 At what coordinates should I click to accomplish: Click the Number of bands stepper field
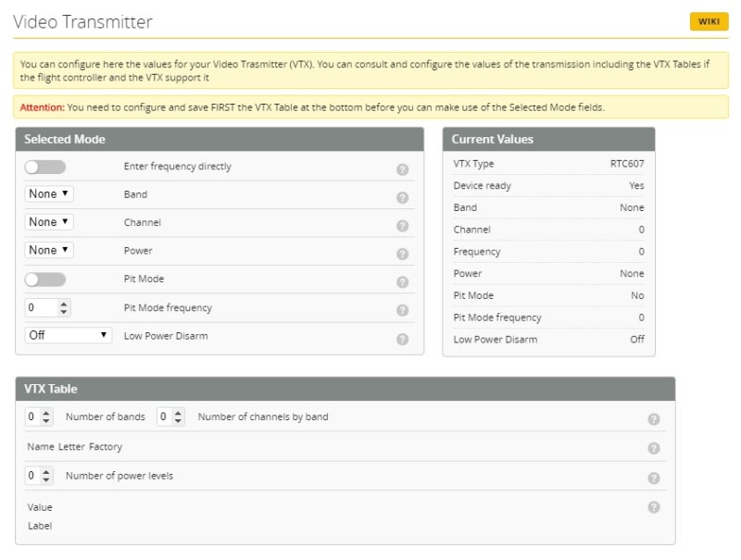(35, 417)
